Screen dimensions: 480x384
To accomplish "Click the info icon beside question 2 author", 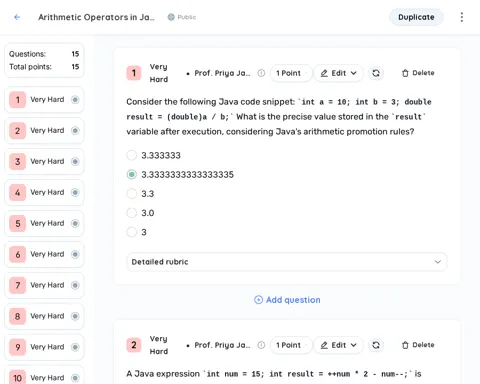I will coord(261,345).
